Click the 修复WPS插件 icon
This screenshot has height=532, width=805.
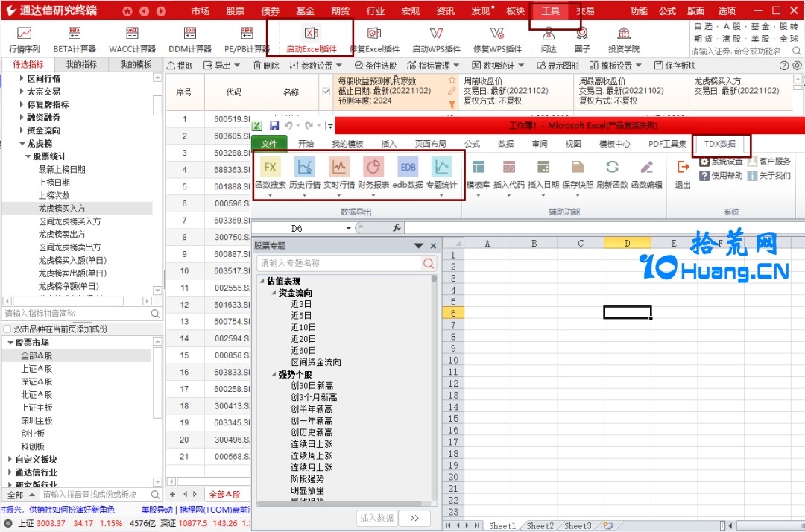(x=497, y=34)
